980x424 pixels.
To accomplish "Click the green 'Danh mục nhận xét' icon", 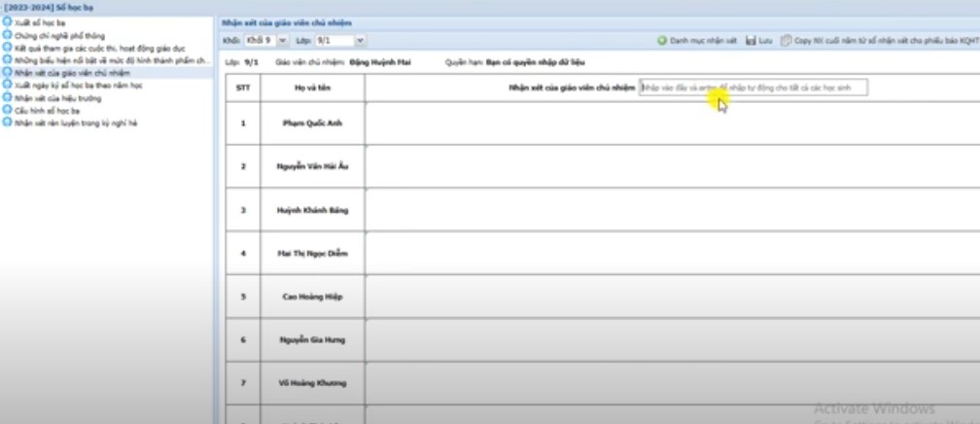I will 662,41.
